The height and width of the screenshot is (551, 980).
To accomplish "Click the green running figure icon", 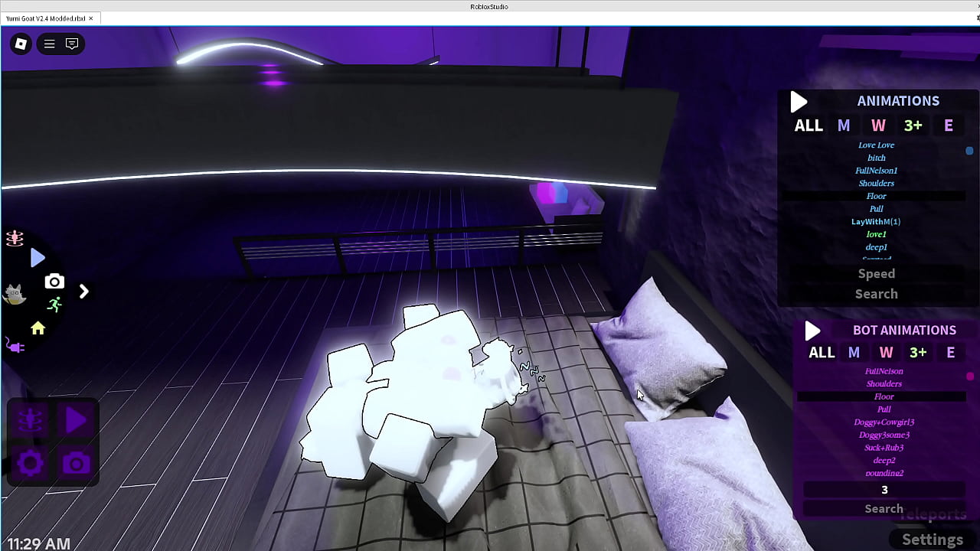I will click(x=54, y=305).
